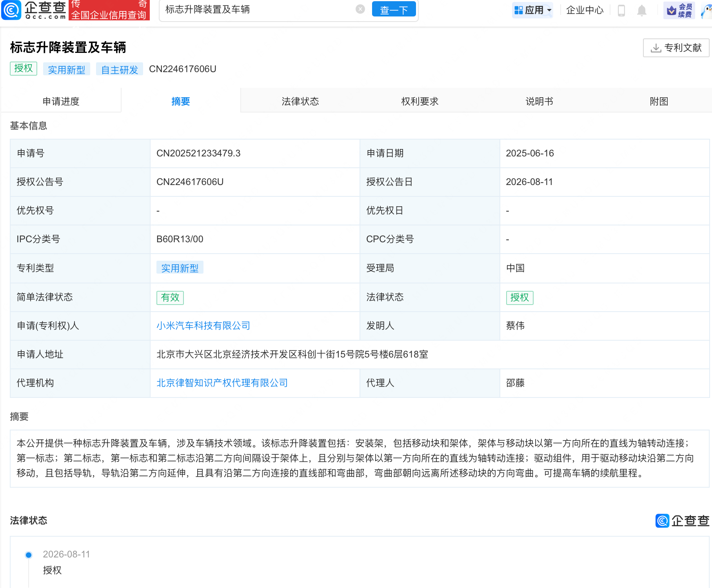Open 企业中心 link in header
Image resolution: width=712 pixels, height=588 pixels.
pyautogui.click(x=585, y=10)
